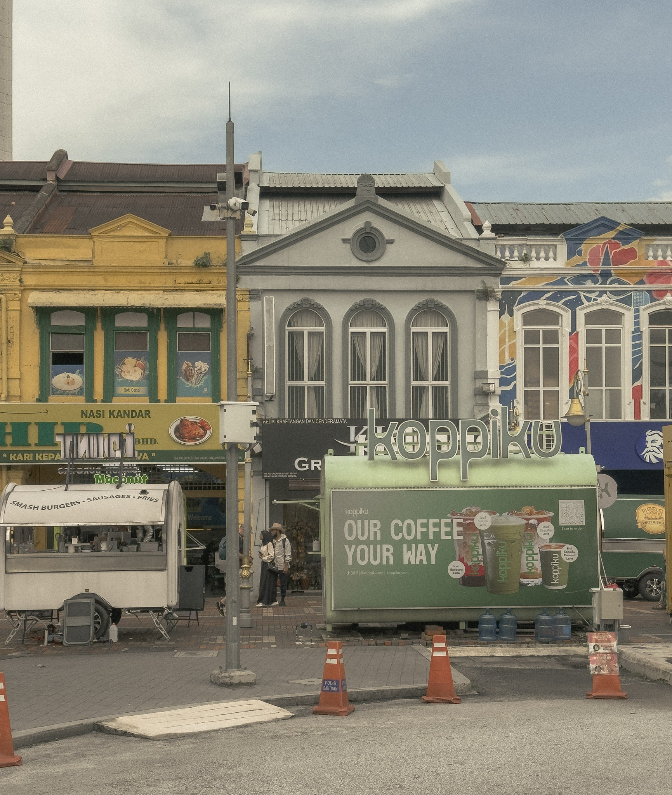672x795 pixels.
Task: Click 'SMASH BURGERS · SAUSAGES · FRIES' awning text
Action: pos(85,502)
